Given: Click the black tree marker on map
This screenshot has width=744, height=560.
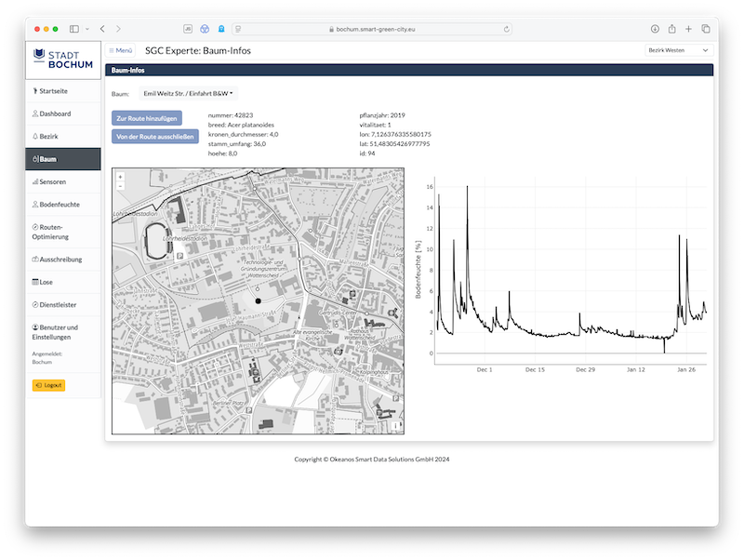Looking at the screenshot, I should [x=259, y=301].
